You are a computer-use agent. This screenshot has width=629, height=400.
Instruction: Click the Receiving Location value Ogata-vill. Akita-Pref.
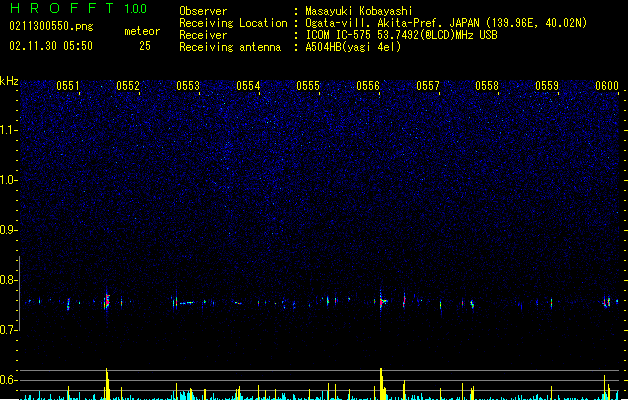pyautogui.click(x=372, y=23)
